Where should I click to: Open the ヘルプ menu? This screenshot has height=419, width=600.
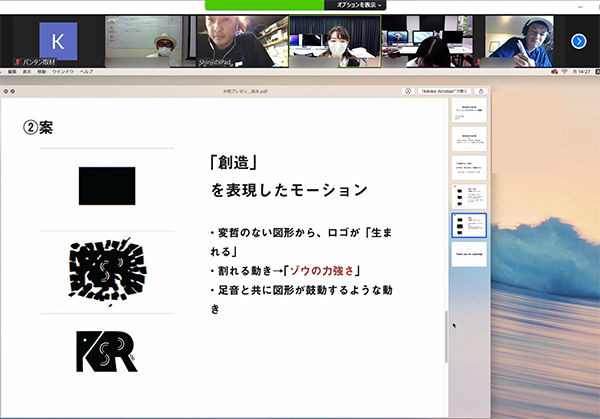pyautogui.click(x=87, y=72)
